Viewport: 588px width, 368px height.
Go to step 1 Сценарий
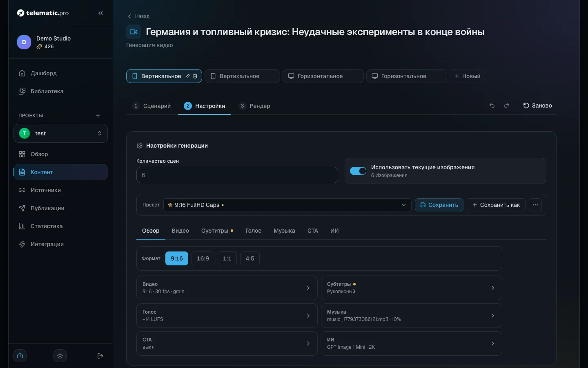151,106
